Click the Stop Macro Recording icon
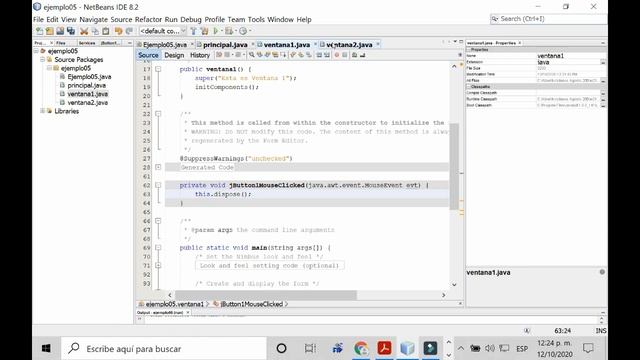The height and width of the screenshot is (360, 640). pyautogui.click(x=344, y=55)
